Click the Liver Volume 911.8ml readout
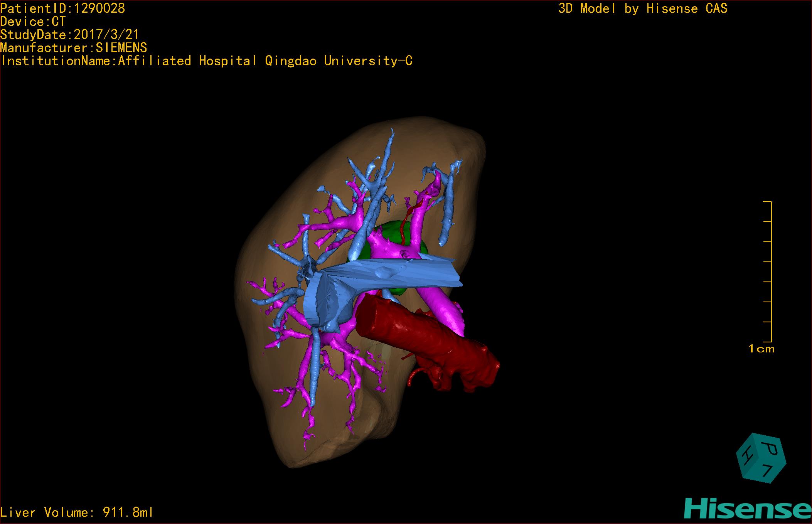The image size is (812, 524). click(x=77, y=512)
